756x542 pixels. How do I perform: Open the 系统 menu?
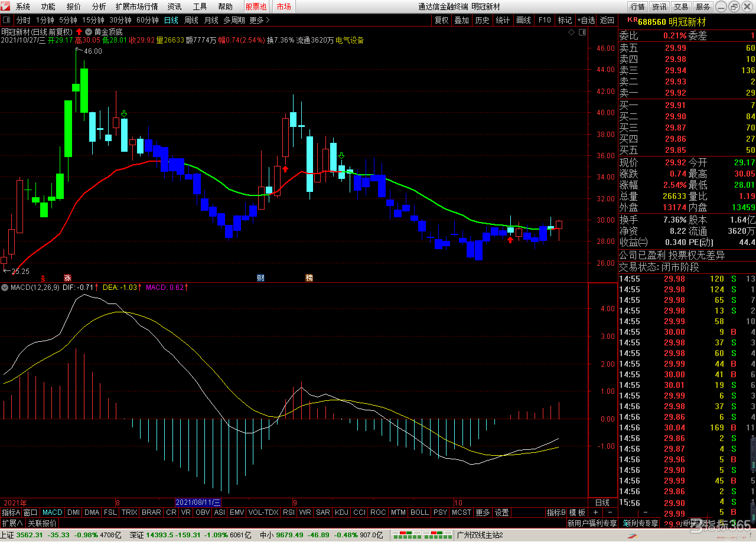pos(23,7)
